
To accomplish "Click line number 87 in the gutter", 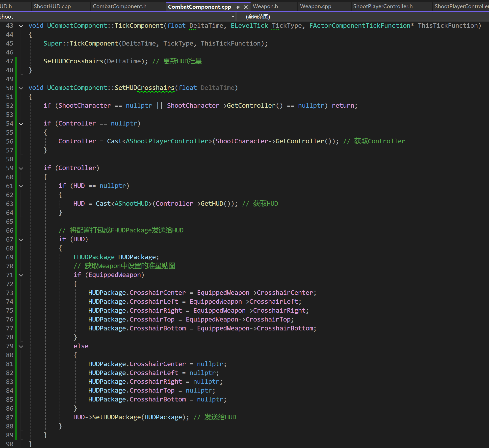I will point(10,417).
